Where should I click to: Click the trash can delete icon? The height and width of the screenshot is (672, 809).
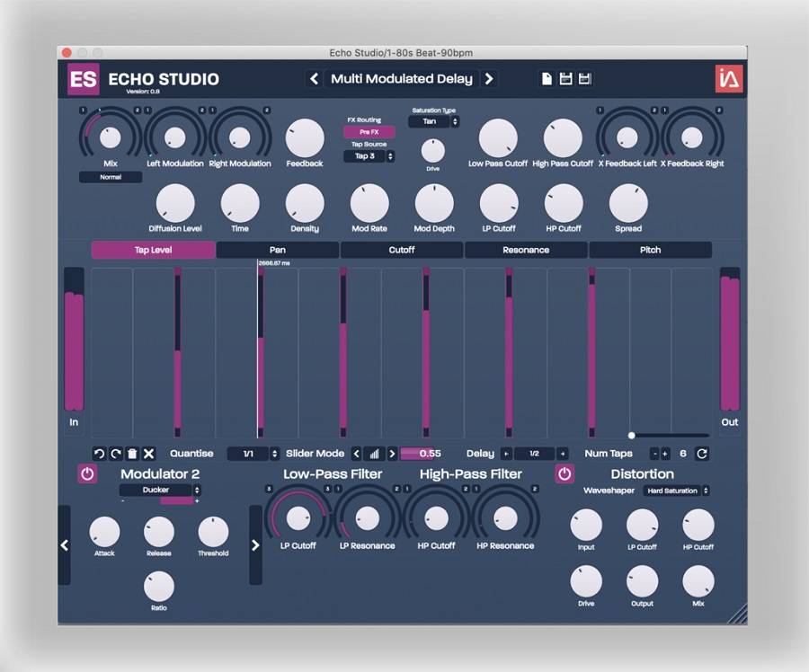pos(132,455)
